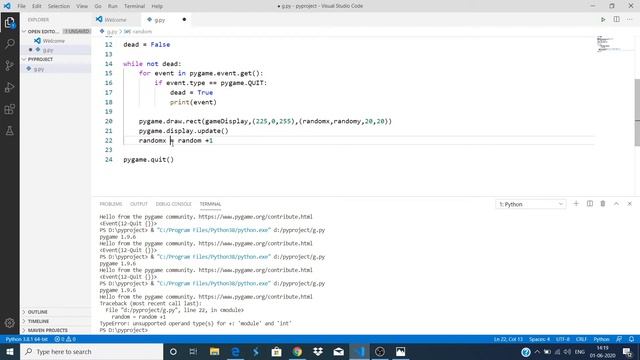Switch to the Debug Console tab

[x=173, y=204]
